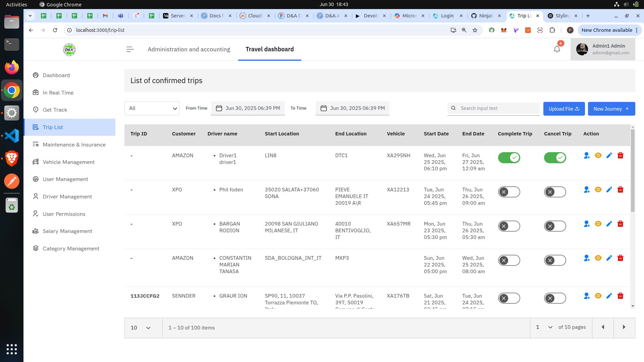Go to next page arrow in pagination
The height and width of the screenshot is (362, 644).
[624, 327]
